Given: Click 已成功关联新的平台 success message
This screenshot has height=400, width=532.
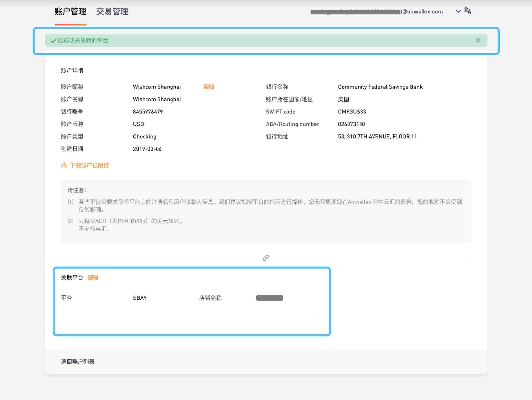Looking at the screenshot, I should pyautogui.click(x=83, y=41).
